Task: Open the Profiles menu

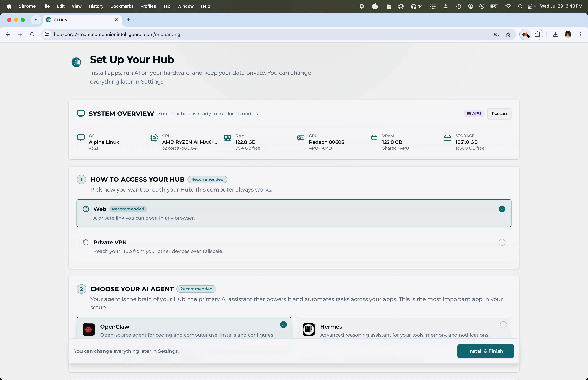Action: click(148, 6)
